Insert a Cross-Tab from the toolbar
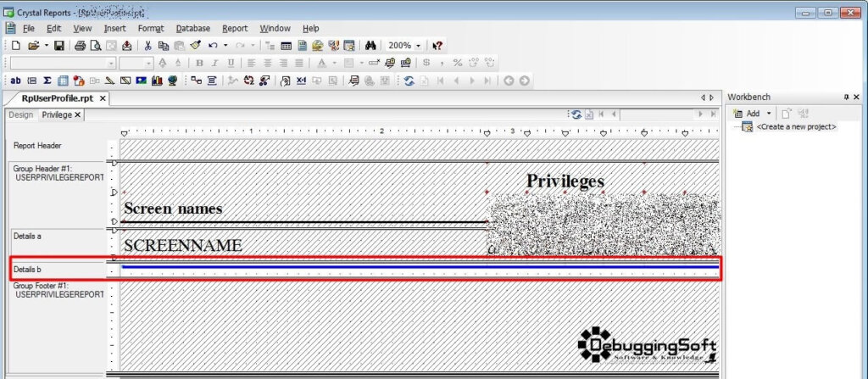The width and height of the screenshot is (868, 379). point(63,81)
